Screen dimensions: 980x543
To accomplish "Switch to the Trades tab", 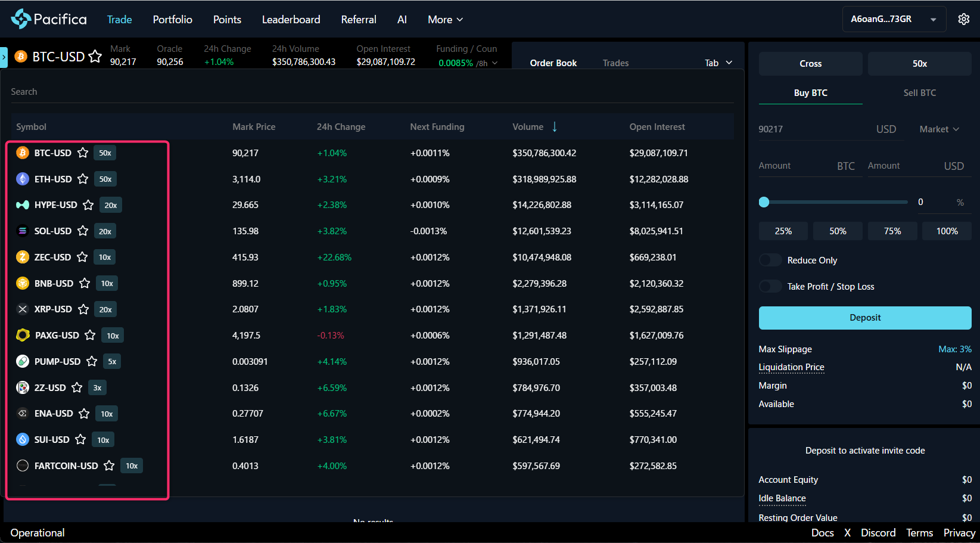I will [x=615, y=63].
